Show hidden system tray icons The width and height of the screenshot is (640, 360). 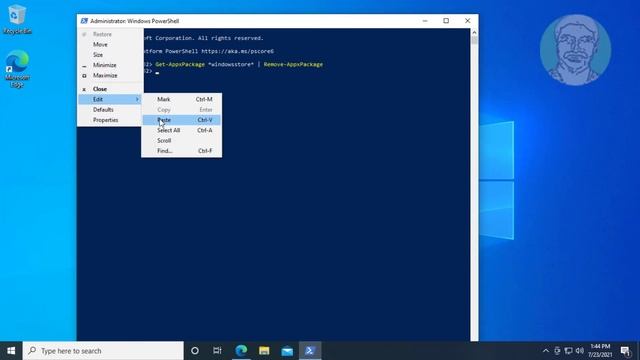546,351
